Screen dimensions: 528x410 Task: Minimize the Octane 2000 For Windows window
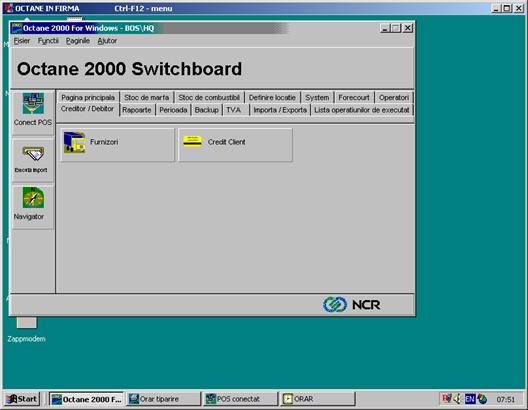(x=385, y=28)
